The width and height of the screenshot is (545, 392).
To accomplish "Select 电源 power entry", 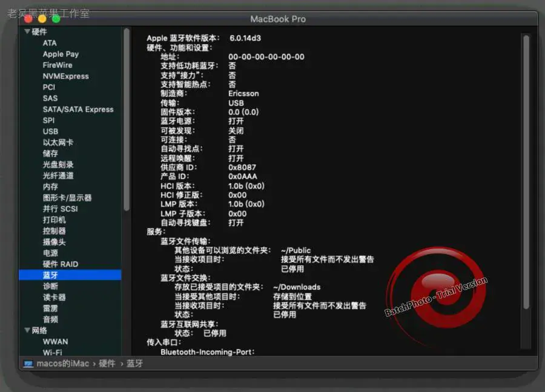I will pyautogui.click(x=50, y=253).
